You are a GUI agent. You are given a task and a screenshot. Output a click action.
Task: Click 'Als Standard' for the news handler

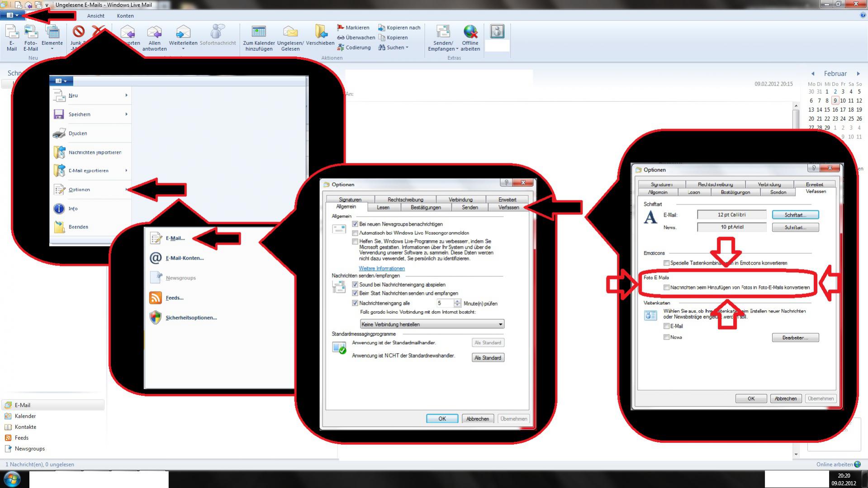488,358
